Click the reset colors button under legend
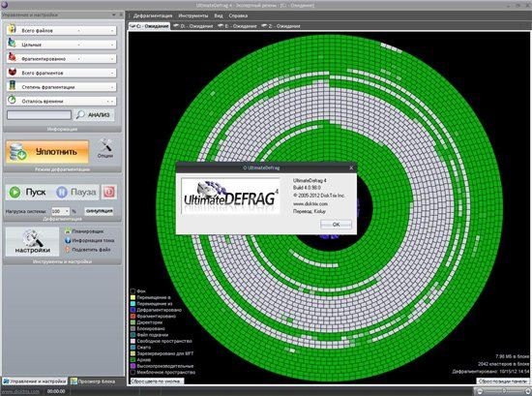 pos(157,381)
